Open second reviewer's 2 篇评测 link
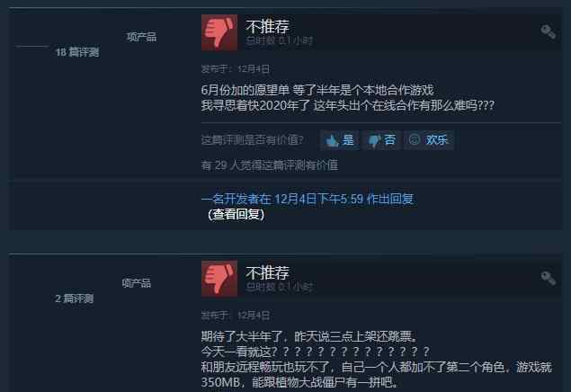 (x=75, y=298)
